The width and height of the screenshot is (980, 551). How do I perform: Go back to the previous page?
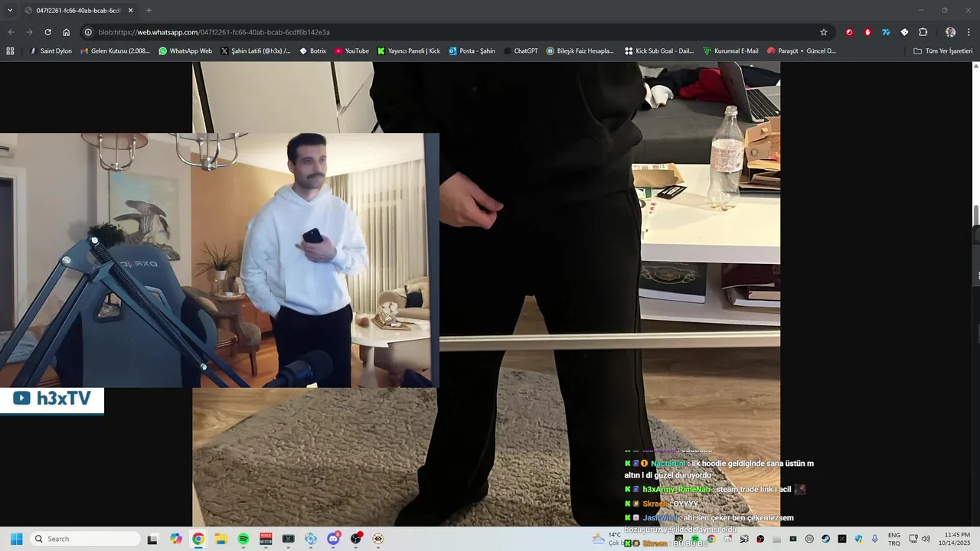[11, 32]
